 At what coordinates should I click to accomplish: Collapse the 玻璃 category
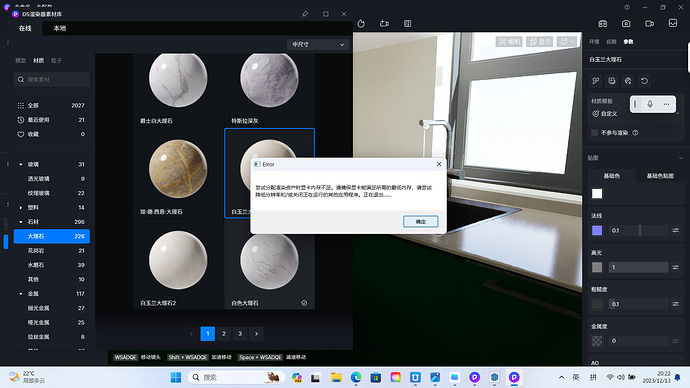(x=21, y=165)
